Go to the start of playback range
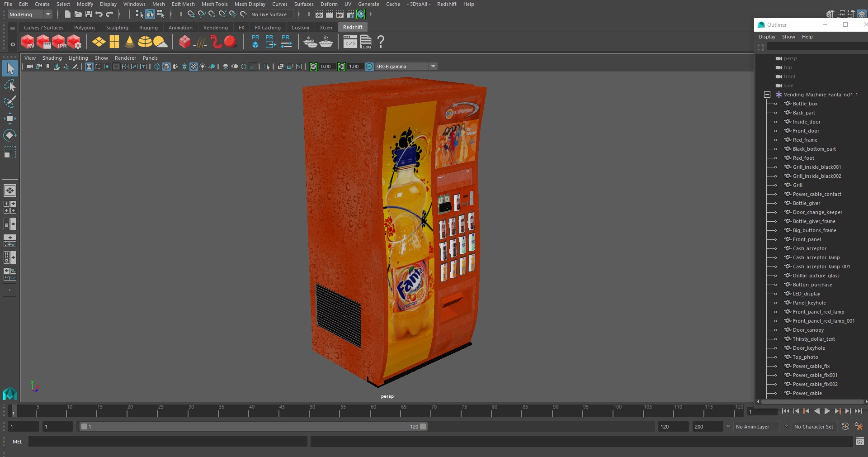The width and height of the screenshot is (868, 457). click(x=785, y=411)
